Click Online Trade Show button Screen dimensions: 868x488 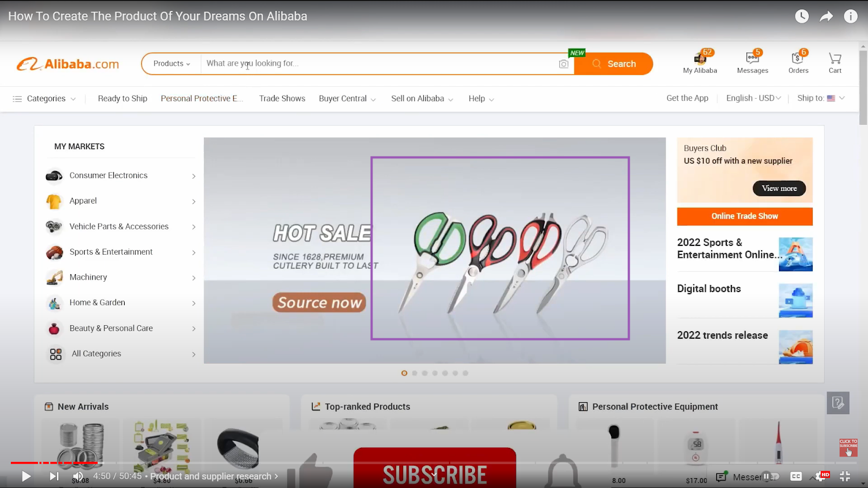745,216
